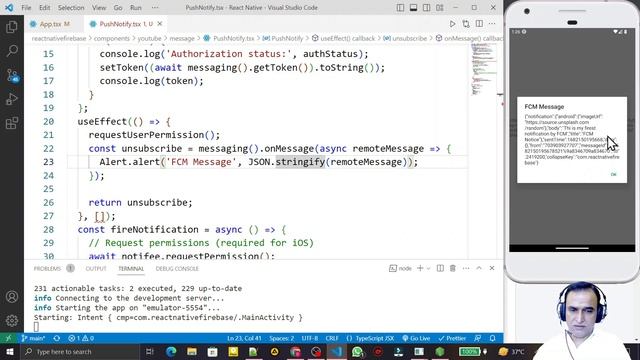Add a new terminal with plus icon

click(420, 268)
